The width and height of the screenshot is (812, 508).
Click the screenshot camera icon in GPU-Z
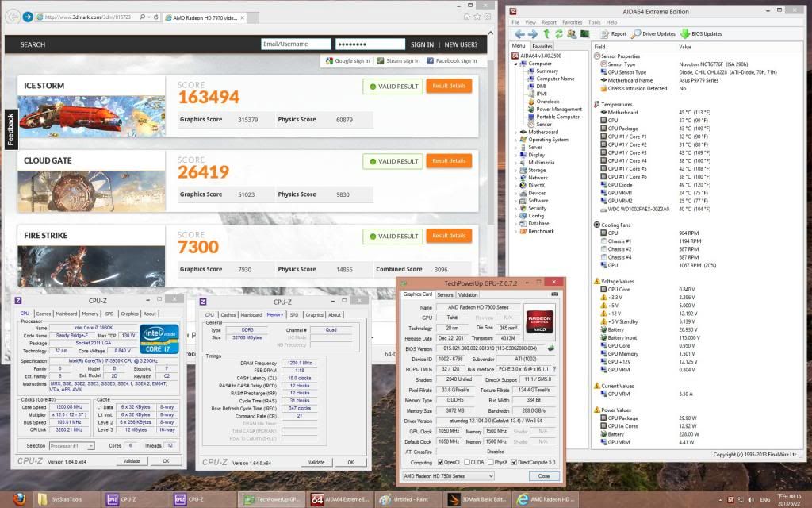click(554, 294)
